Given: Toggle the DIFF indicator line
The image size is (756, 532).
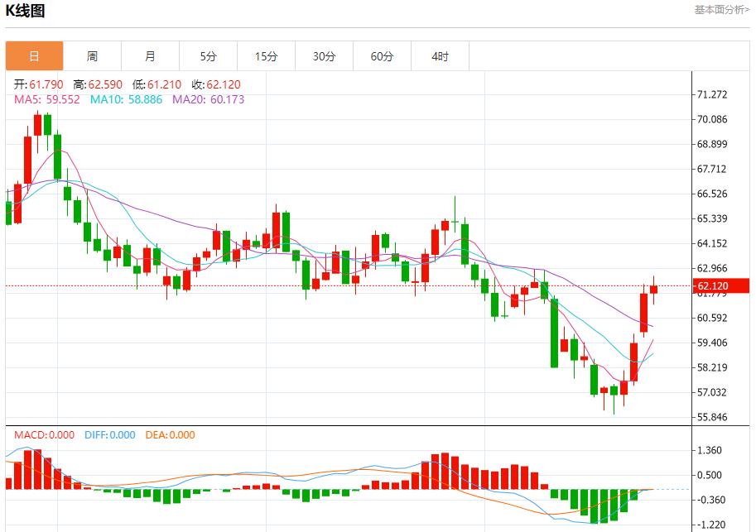Looking at the screenshot, I should point(109,434).
